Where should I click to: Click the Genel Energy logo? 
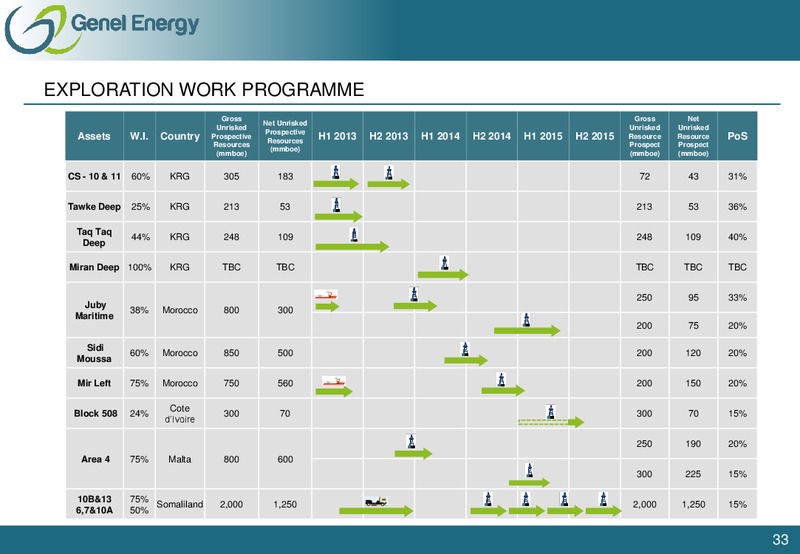pos(102,28)
